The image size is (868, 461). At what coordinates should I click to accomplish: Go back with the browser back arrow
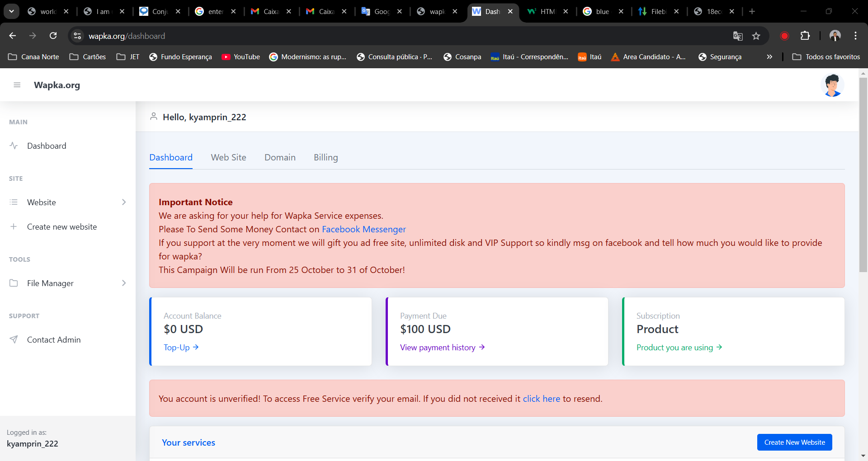tap(13, 36)
